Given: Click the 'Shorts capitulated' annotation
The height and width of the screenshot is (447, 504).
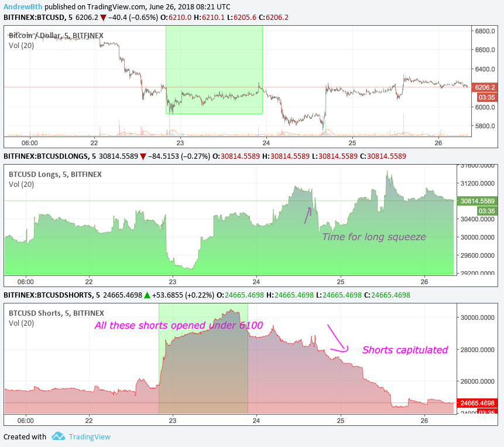Looking at the screenshot, I should (x=405, y=350).
